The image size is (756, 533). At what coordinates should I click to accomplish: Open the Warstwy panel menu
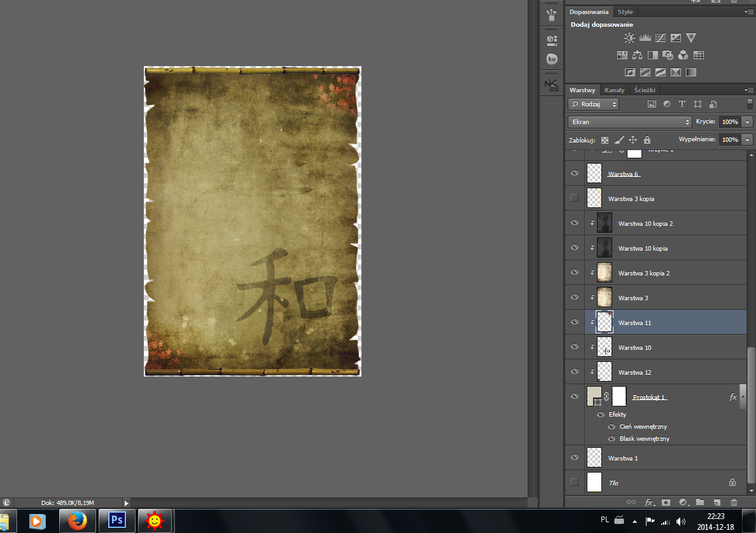click(x=749, y=90)
